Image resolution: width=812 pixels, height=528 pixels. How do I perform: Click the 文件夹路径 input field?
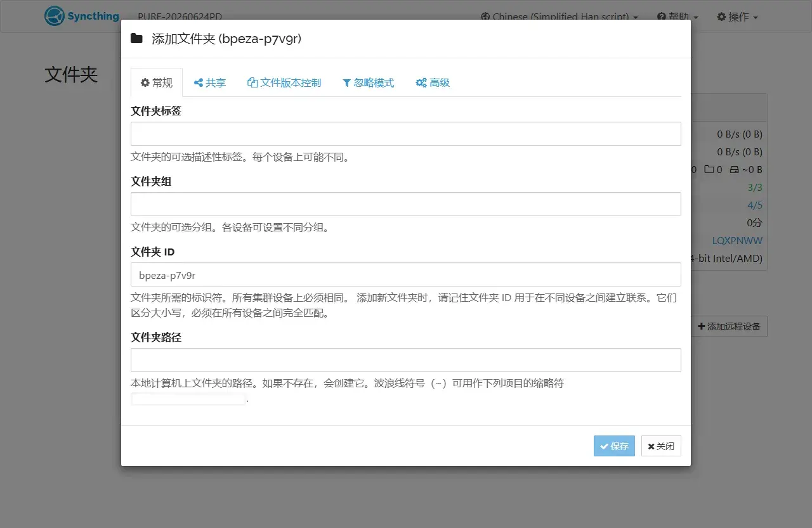[406, 360]
